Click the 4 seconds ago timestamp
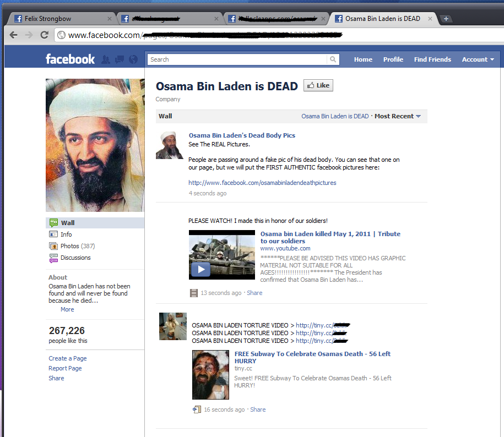The width and height of the screenshot is (504, 437). pyautogui.click(x=207, y=193)
